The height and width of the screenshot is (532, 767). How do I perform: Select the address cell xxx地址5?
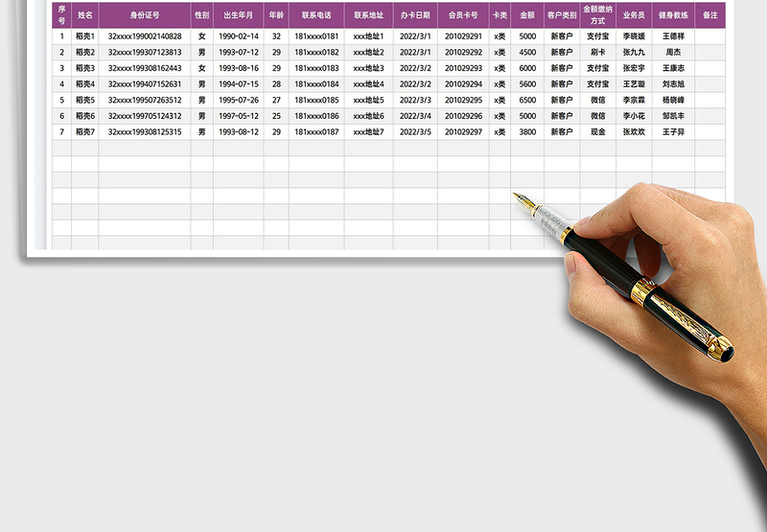point(368,100)
